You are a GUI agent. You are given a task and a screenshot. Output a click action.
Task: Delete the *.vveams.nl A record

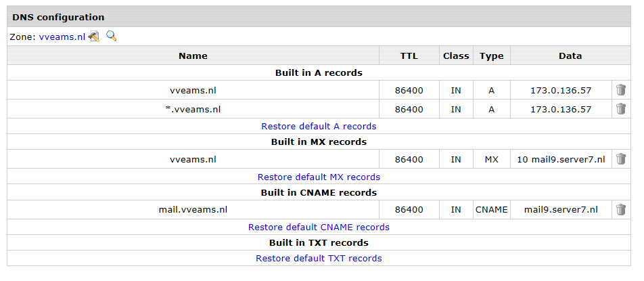point(620,109)
